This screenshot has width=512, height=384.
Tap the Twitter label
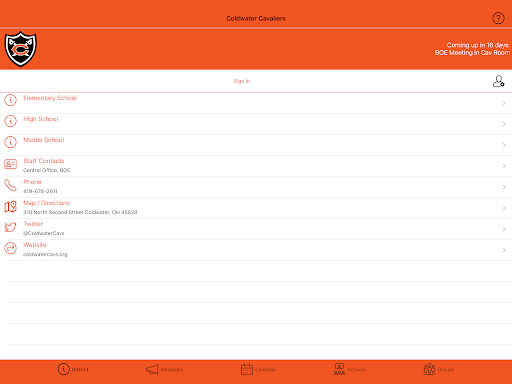pyautogui.click(x=33, y=224)
